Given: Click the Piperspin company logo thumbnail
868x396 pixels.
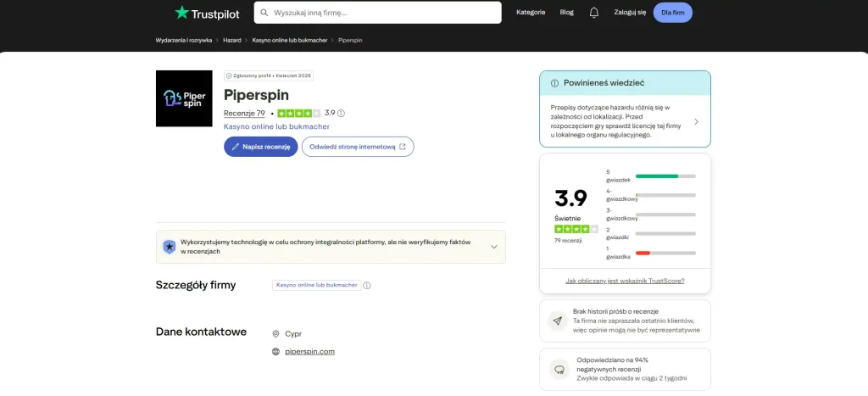Looking at the screenshot, I should (x=184, y=98).
